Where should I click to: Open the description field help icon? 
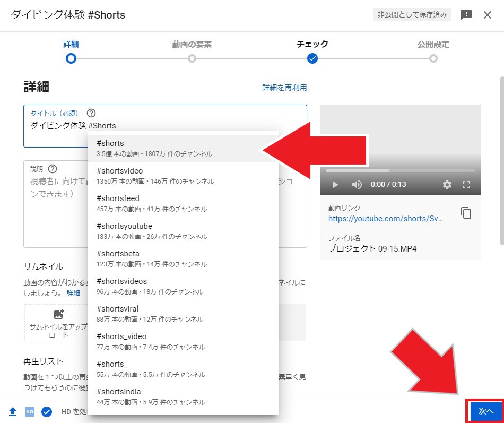coord(53,169)
